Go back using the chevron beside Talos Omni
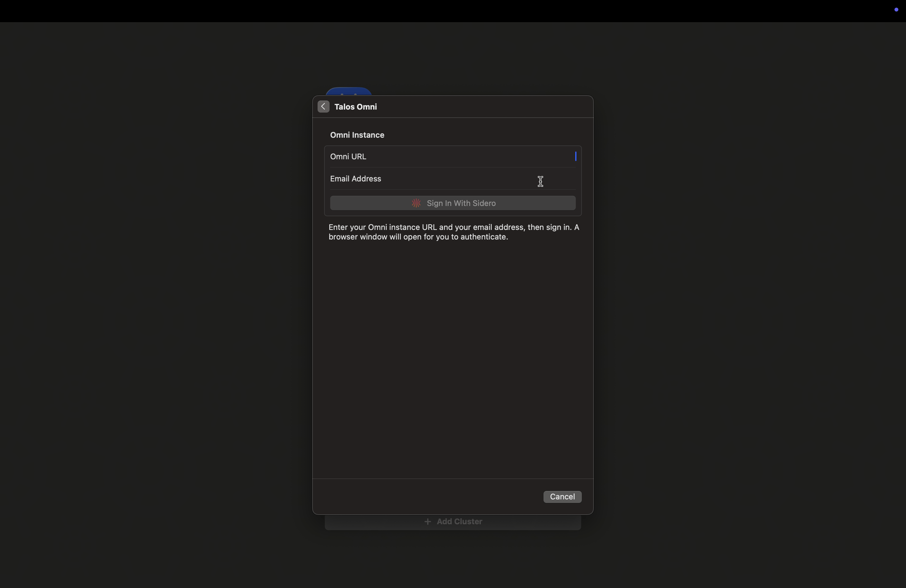 pos(323,107)
